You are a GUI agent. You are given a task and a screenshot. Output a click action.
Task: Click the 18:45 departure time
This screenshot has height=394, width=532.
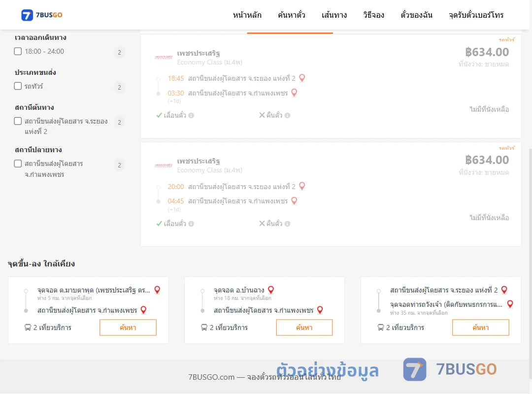click(175, 78)
